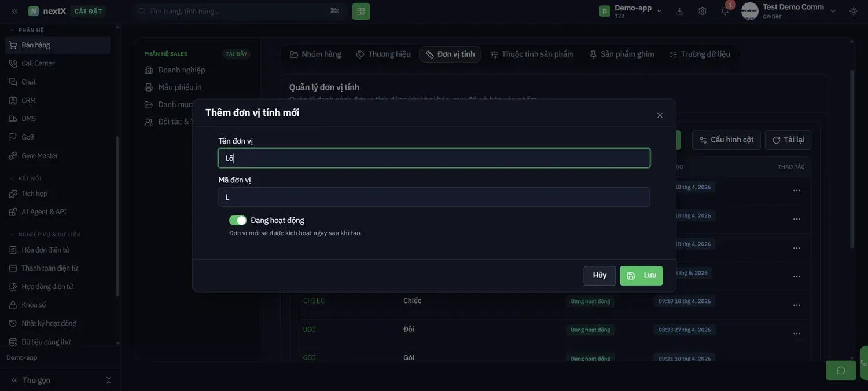The height and width of the screenshot is (391, 868).
Task: Open the Bán hàng sidebar module
Action: (x=57, y=45)
